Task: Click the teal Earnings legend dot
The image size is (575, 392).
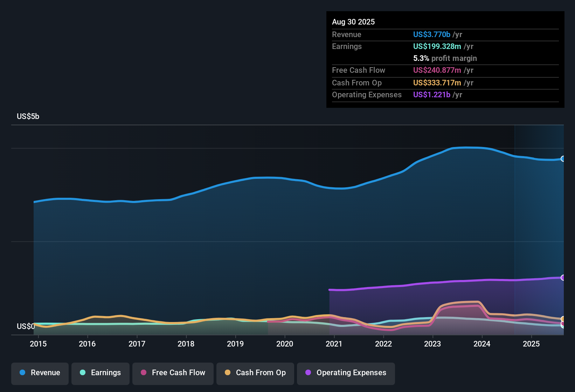Action: tap(83, 372)
